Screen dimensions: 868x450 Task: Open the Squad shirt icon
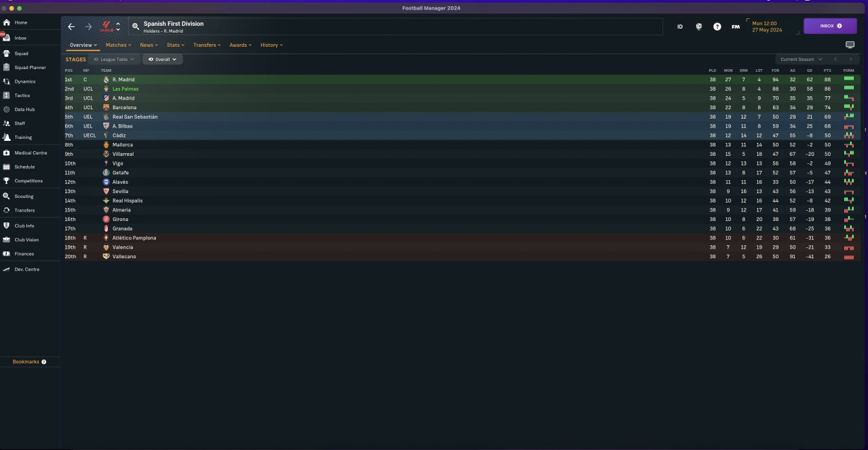click(6, 53)
